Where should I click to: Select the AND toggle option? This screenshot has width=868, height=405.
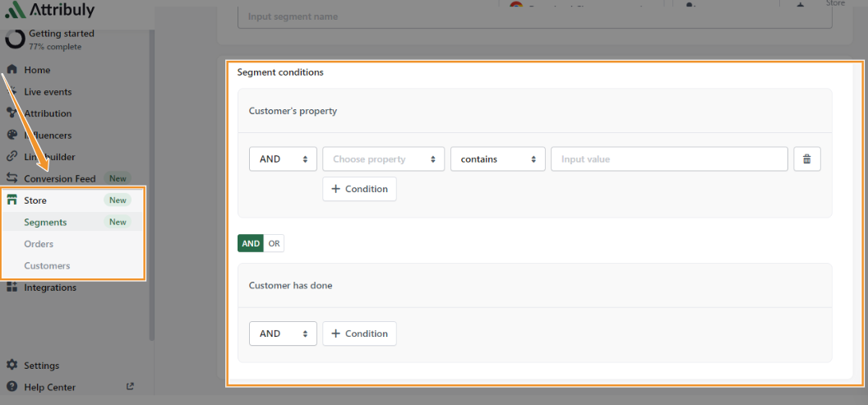tap(251, 244)
